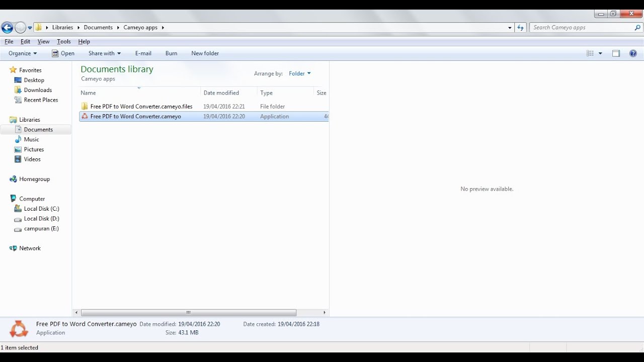Viewport: 644px width, 362px height.
Task: Click the Open toolbar button
Action: click(63, 53)
